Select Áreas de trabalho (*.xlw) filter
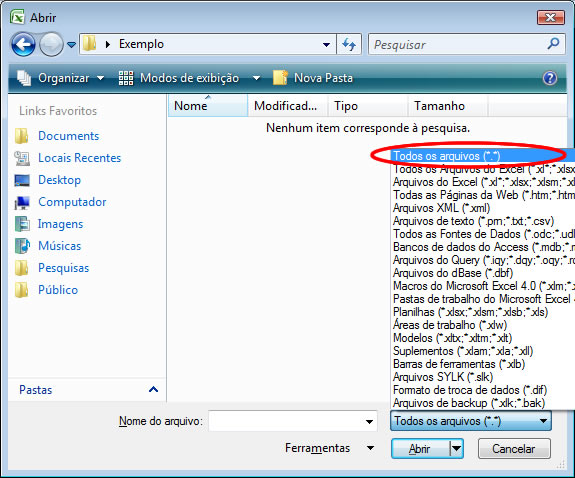Screen dimensions: 575x478 click(483, 325)
